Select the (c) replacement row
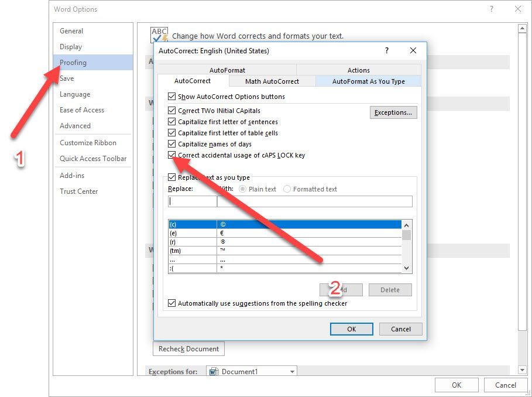This screenshot has width=532, height=397. (x=285, y=224)
